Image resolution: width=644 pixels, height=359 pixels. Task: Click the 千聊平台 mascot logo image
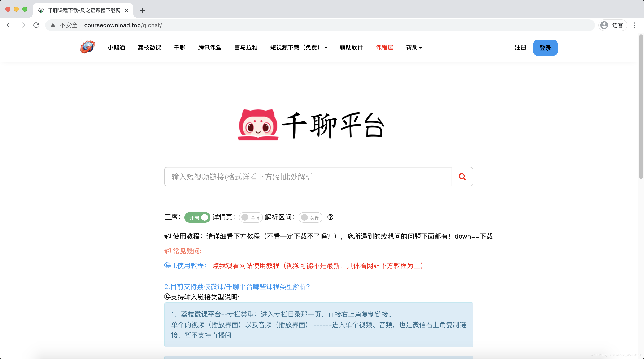pyautogui.click(x=258, y=125)
